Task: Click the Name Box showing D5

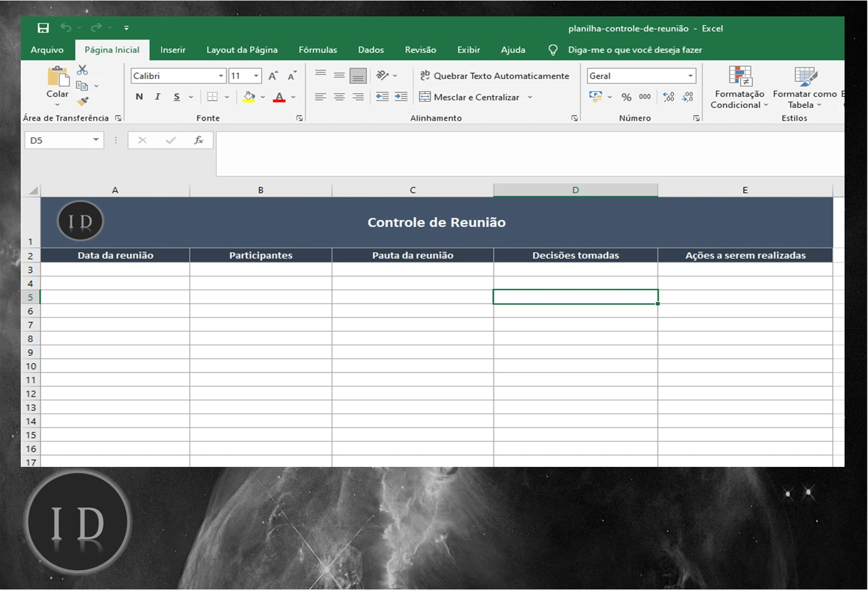Action: [64, 140]
